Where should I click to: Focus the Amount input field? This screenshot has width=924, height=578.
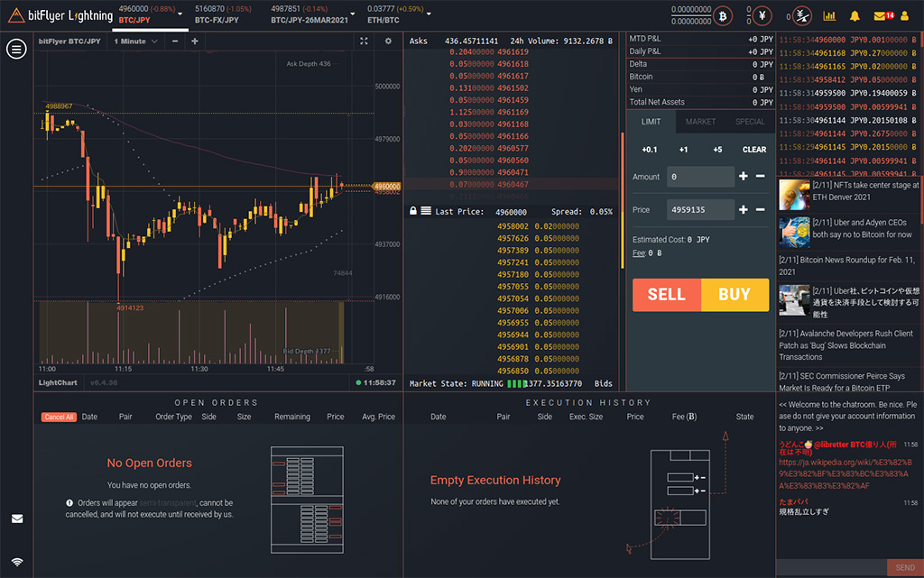pos(700,177)
